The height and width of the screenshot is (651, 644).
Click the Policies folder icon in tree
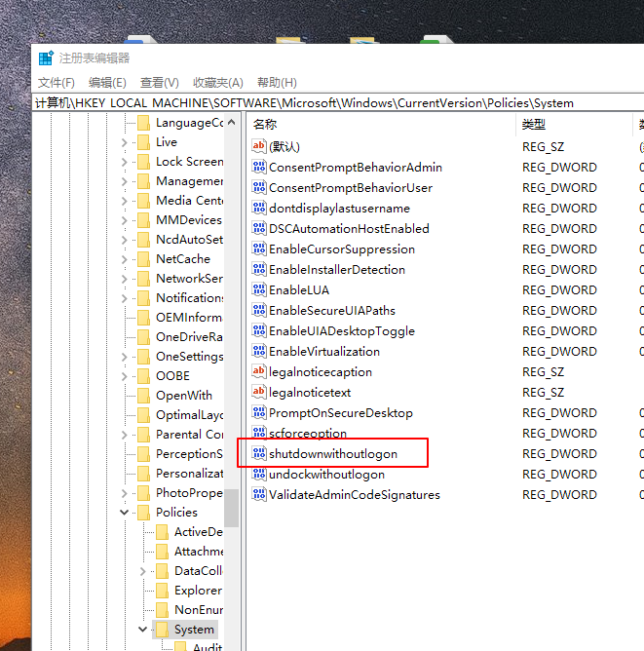click(x=144, y=513)
